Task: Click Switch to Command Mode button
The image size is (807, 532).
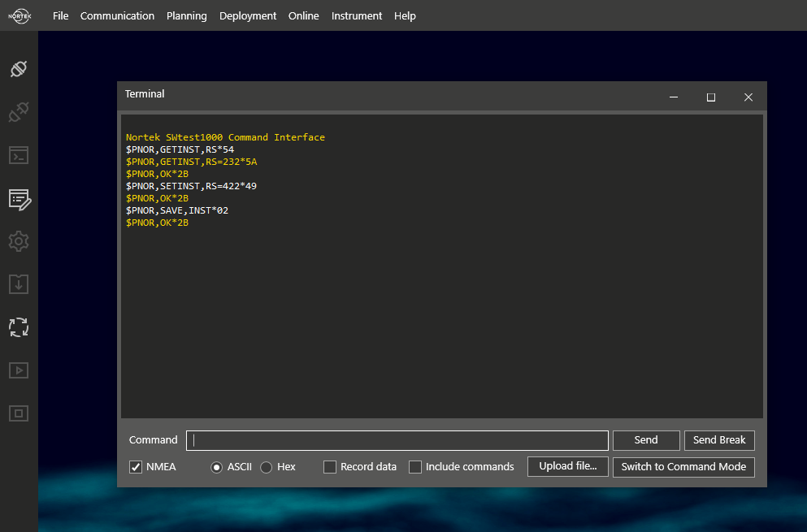Action: click(683, 467)
